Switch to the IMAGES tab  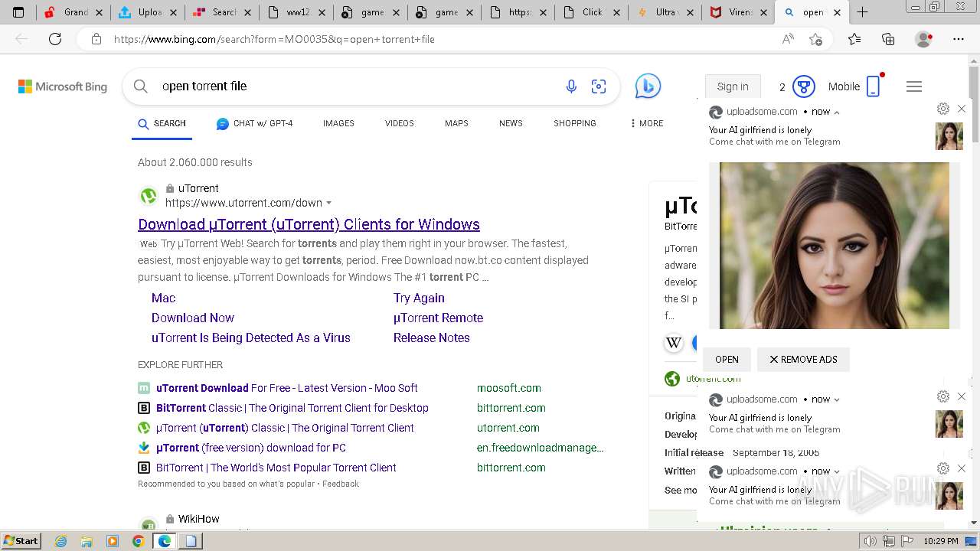[x=338, y=123]
